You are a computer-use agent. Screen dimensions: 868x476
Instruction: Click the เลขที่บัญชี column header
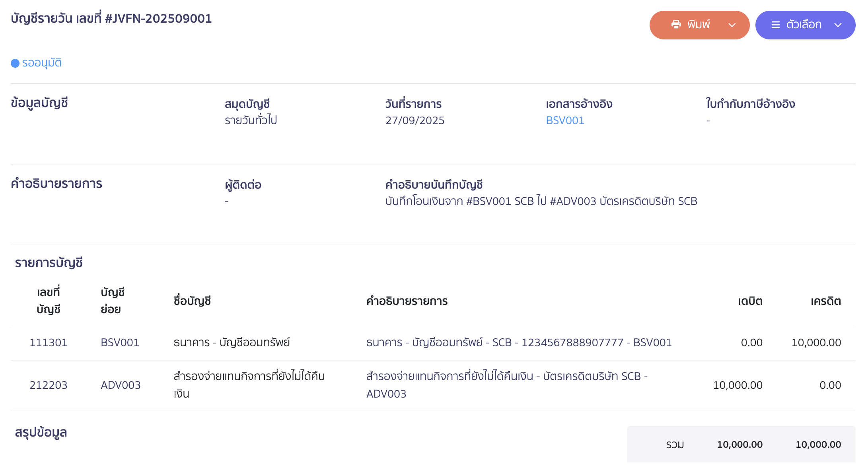tap(49, 301)
